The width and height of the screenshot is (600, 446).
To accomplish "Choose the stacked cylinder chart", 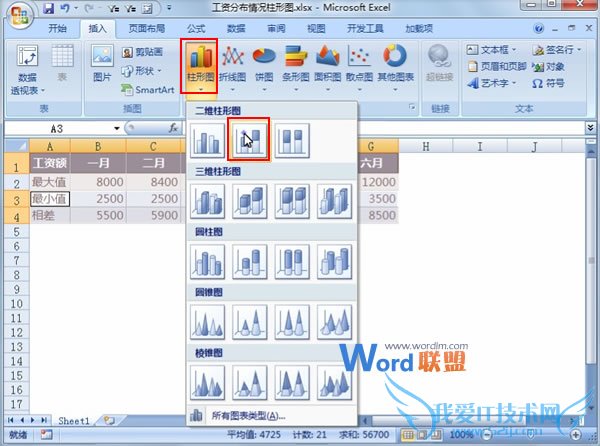I will click(249, 262).
